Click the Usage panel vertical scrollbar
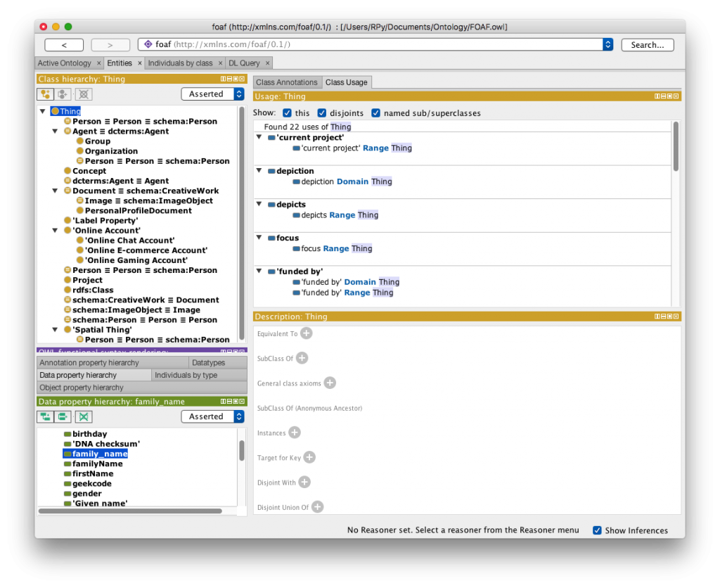 tap(676, 146)
